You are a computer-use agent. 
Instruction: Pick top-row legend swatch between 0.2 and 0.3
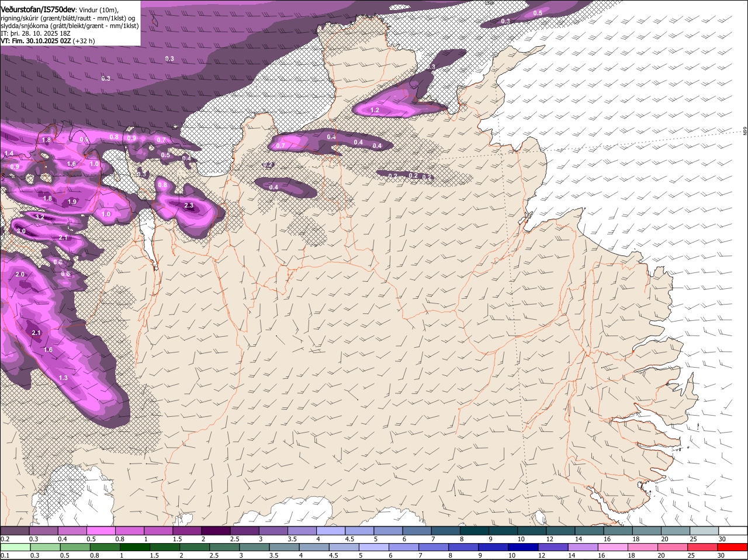15,530
